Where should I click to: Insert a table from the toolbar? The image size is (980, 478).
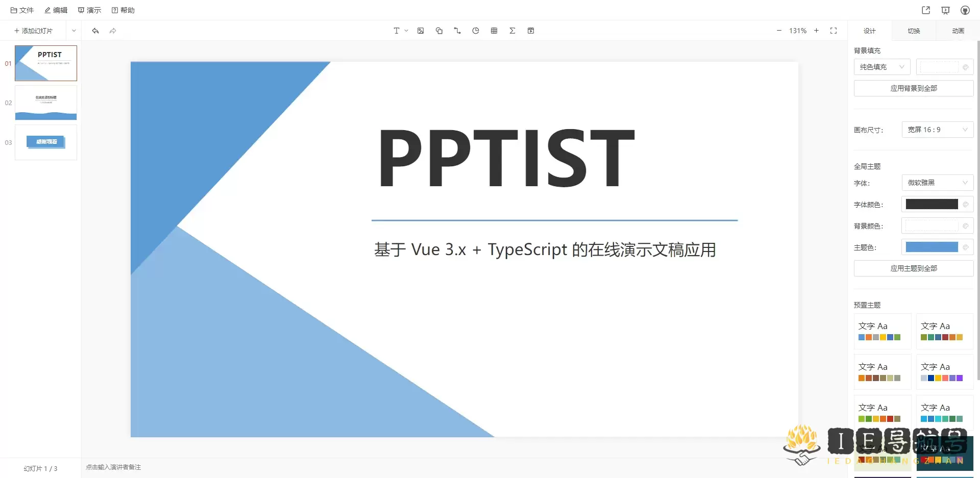point(494,31)
